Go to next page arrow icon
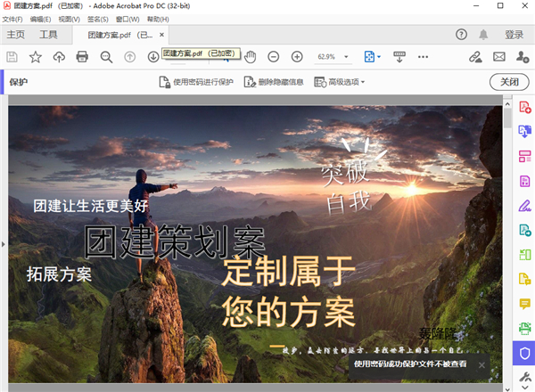The width and height of the screenshot is (535, 392). pos(153,57)
